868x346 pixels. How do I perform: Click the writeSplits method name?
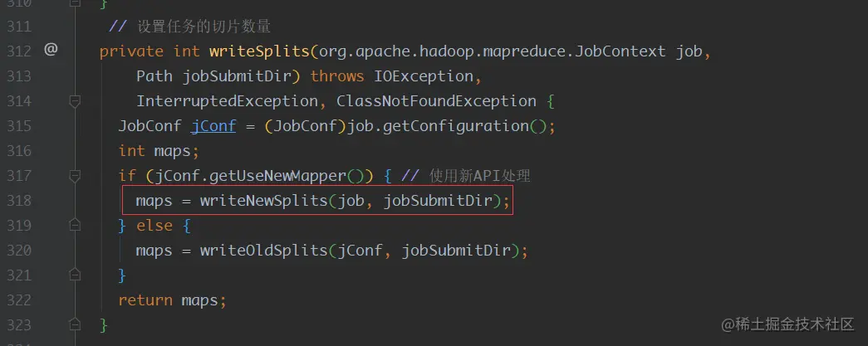tap(259, 51)
